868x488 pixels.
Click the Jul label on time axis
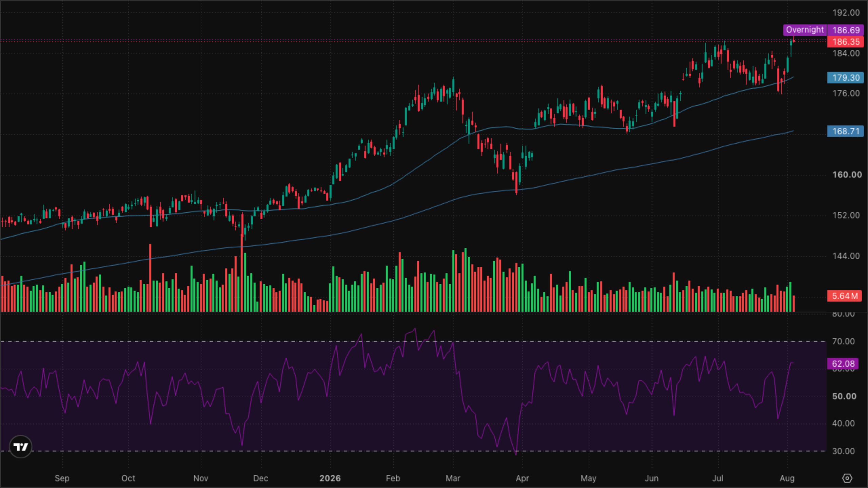(717, 478)
